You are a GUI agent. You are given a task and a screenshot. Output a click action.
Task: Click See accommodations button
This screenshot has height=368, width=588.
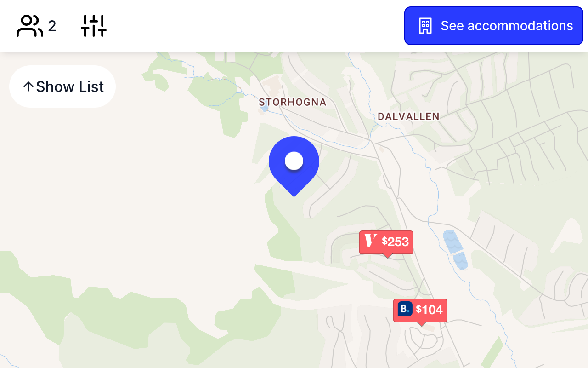point(494,26)
